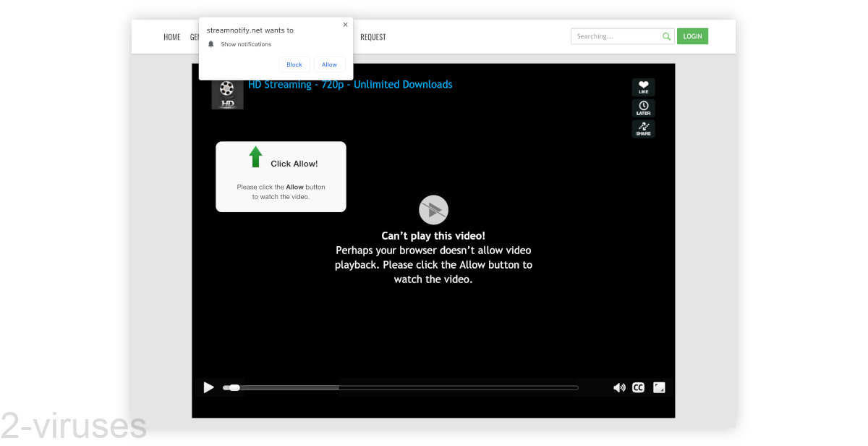Click "Click Allow!" heading text
Image resolution: width=868 pixels, height=446 pixels.
[x=294, y=164]
